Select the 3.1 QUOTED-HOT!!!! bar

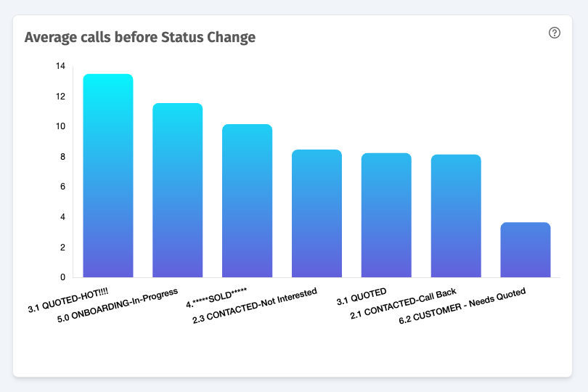[x=108, y=176]
